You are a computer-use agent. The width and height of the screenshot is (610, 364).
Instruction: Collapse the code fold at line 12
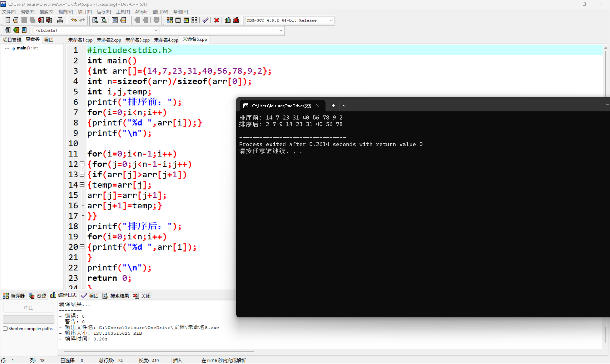point(82,164)
